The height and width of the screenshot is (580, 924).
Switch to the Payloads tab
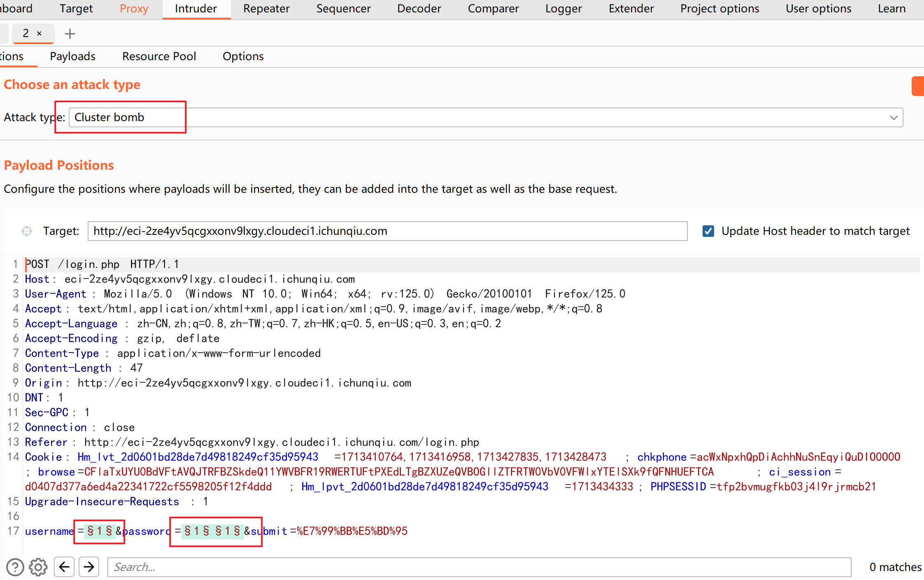pyautogui.click(x=73, y=56)
